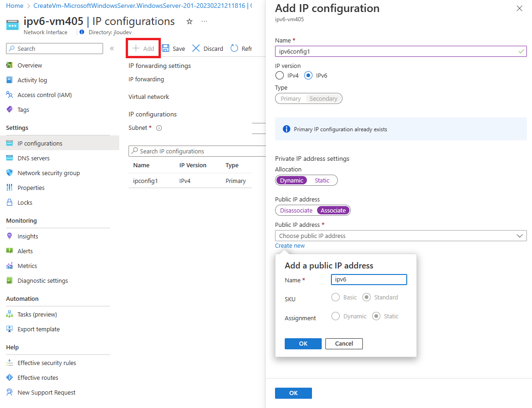Click Effective routes icon

pos(10,378)
